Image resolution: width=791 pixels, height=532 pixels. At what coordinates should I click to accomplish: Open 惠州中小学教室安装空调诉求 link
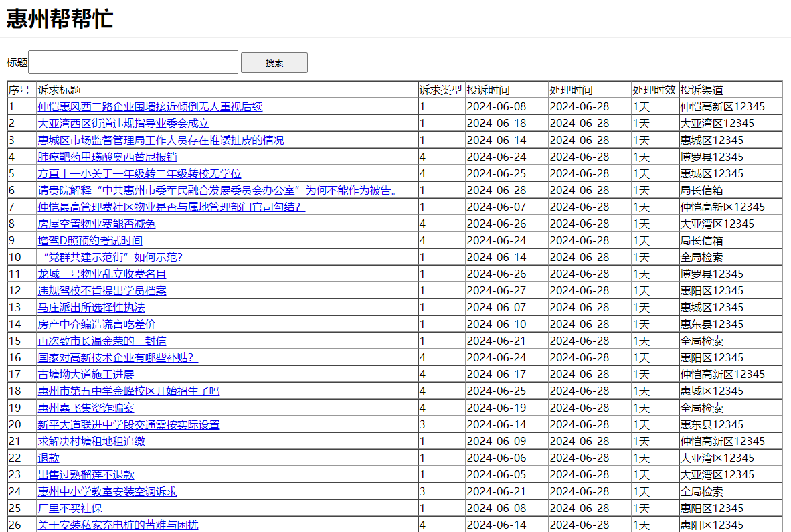tap(107, 491)
